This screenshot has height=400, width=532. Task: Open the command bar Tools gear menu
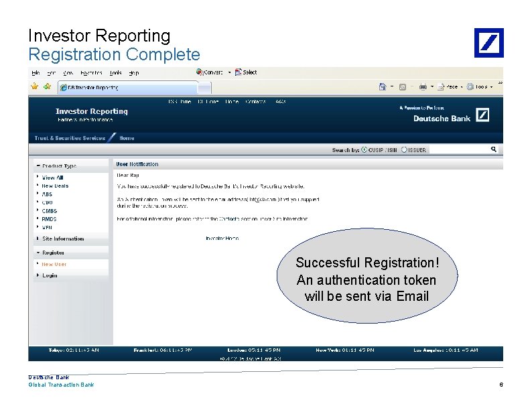(480, 87)
